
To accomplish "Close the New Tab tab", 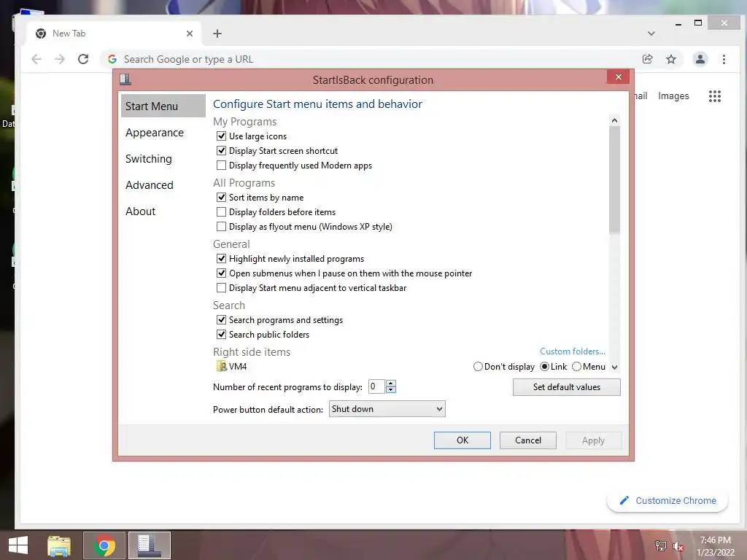I will tap(190, 34).
